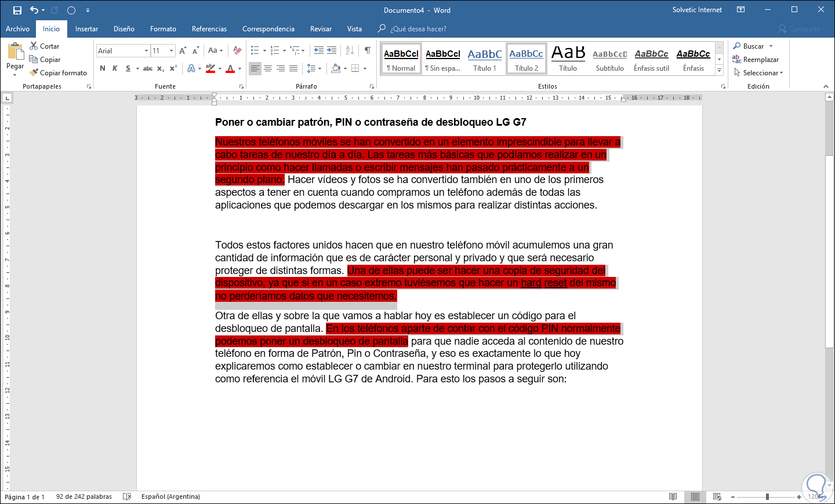
Task: Switch to the Insertar tab
Action: 86,29
